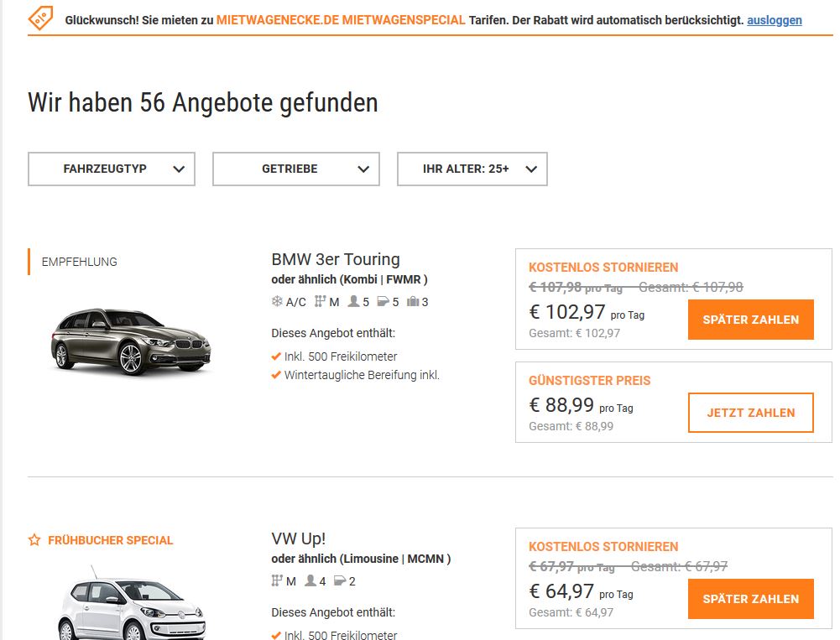This screenshot has width=840, height=640.
Task: Click the ausloggen link
Action: point(774,20)
